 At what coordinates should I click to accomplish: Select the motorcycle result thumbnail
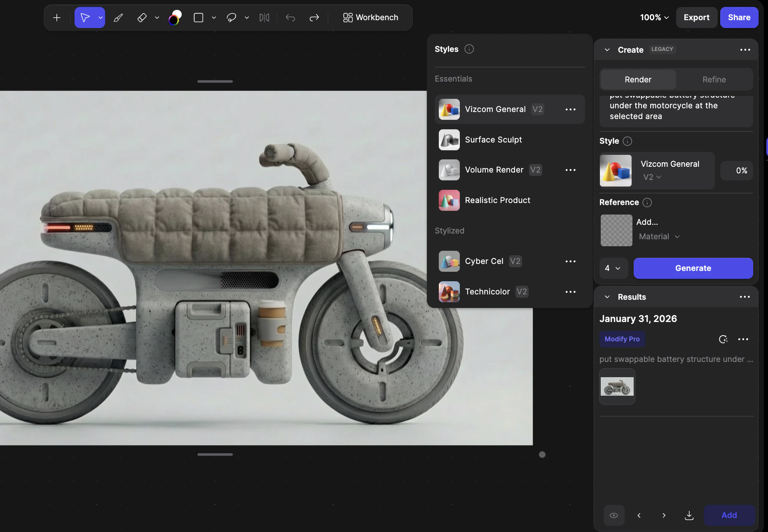[x=617, y=387]
